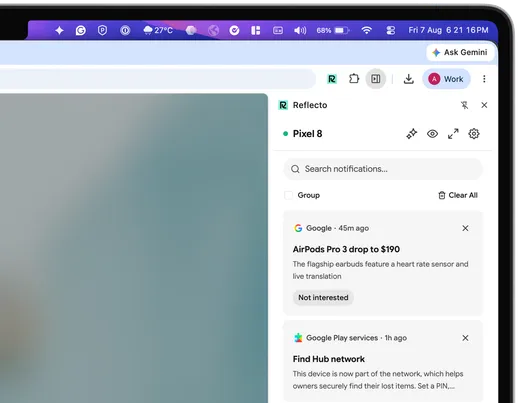Enable the Group checkbox
Screen dimensions: 520x403
(288, 195)
